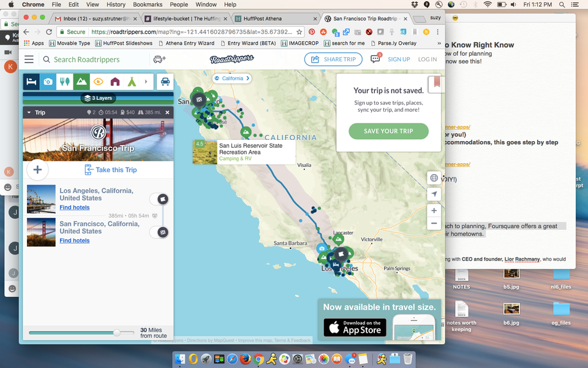Open the Movable Type bookmark

coord(70,43)
